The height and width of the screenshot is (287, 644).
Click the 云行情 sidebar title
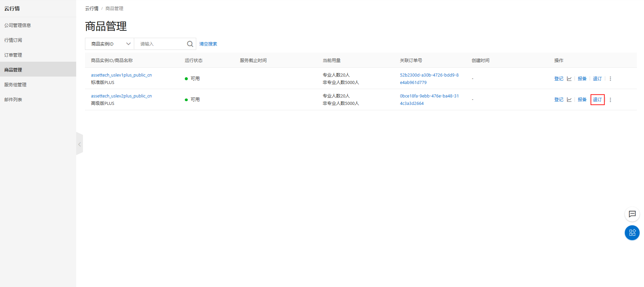click(x=12, y=8)
